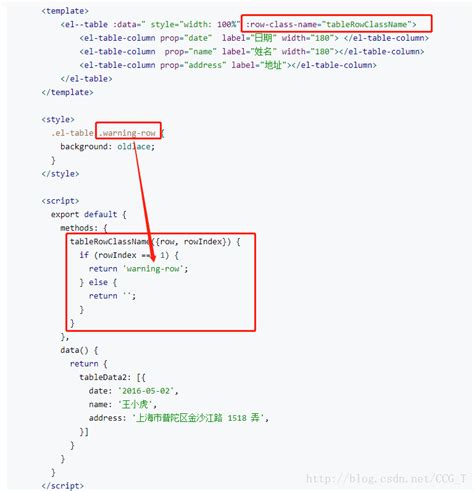Click the else branch line

click(x=98, y=282)
